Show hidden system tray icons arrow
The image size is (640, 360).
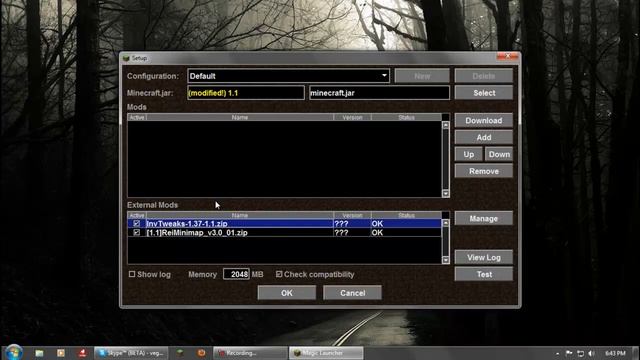[558, 353]
